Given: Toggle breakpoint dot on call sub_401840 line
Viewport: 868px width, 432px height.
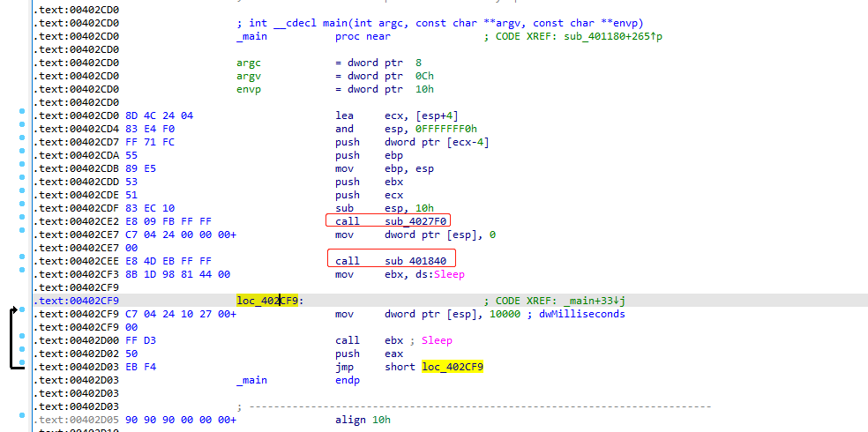Looking at the screenshot, I should (22, 261).
